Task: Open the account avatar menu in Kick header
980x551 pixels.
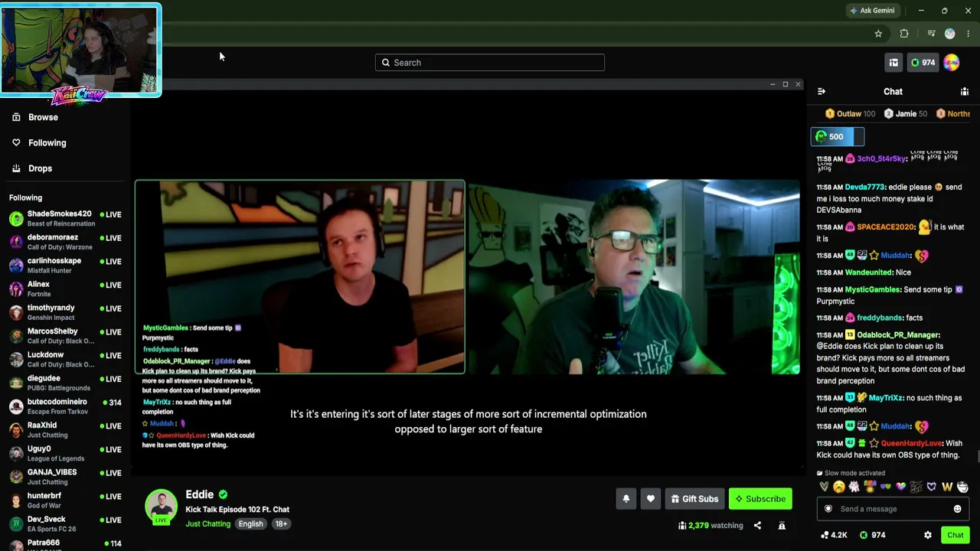Action: (x=951, y=63)
